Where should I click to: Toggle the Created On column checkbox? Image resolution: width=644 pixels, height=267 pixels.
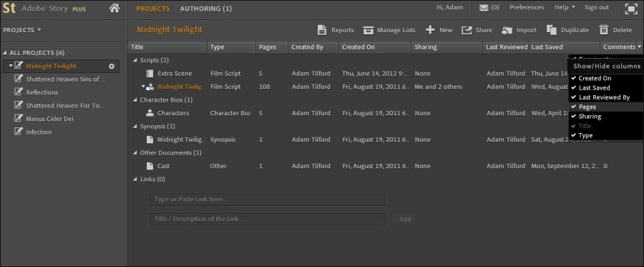tap(573, 78)
